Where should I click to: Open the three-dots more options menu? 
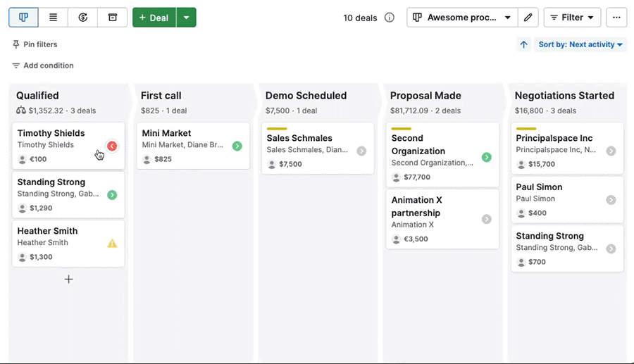[x=616, y=18]
